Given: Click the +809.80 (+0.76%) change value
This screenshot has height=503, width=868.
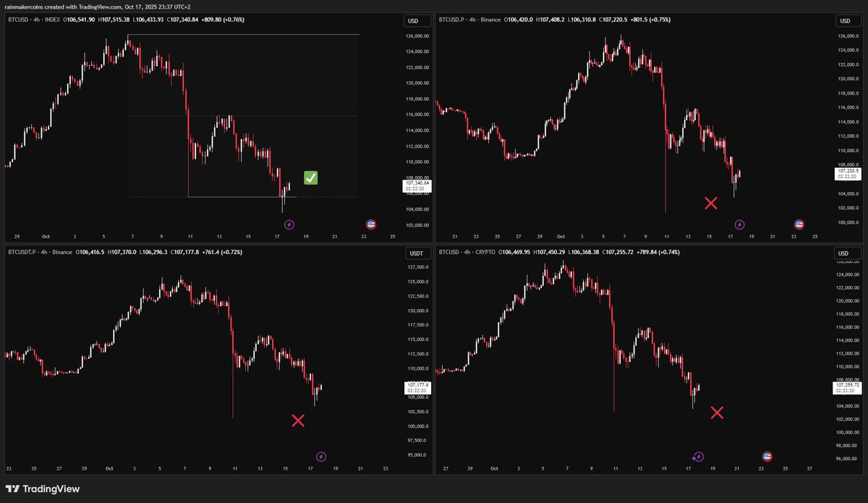Looking at the screenshot, I should (221, 20).
